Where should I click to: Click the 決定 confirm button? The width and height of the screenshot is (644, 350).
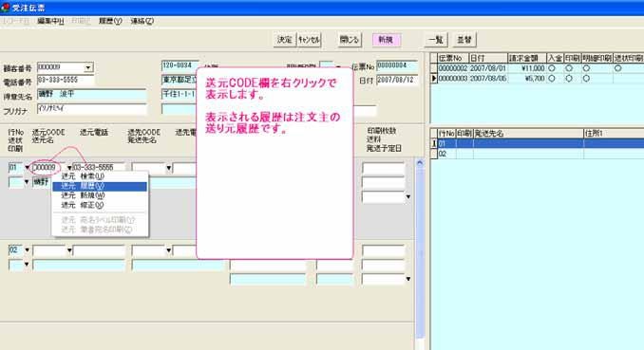coord(284,40)
